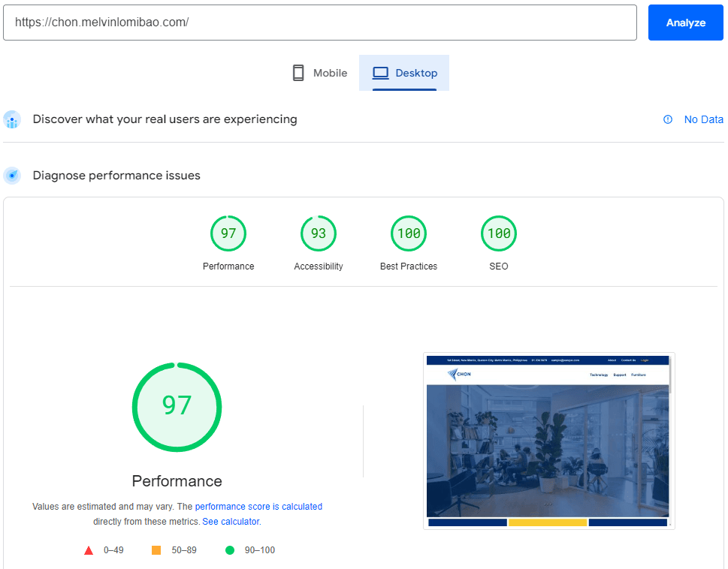Viewport: 728px width, 569px height.
Task: Select the SEO score gauge
Action: click(499, 233)
